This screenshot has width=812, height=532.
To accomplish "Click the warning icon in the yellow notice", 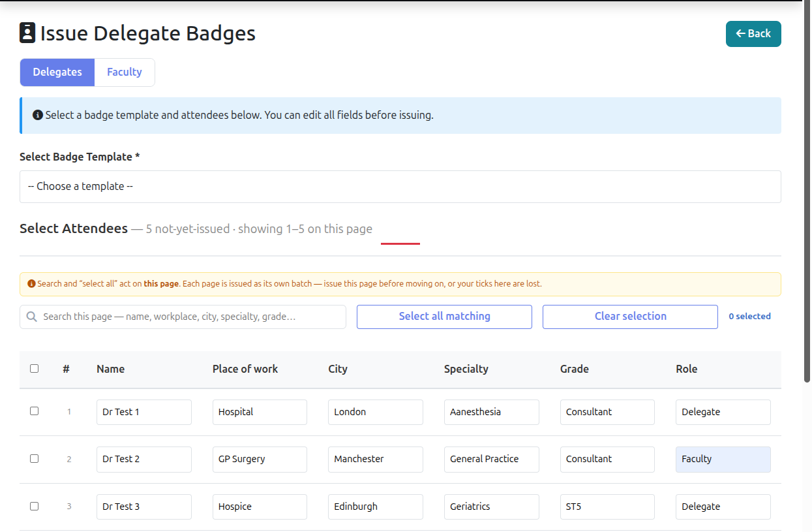I will tap(31, 284).
